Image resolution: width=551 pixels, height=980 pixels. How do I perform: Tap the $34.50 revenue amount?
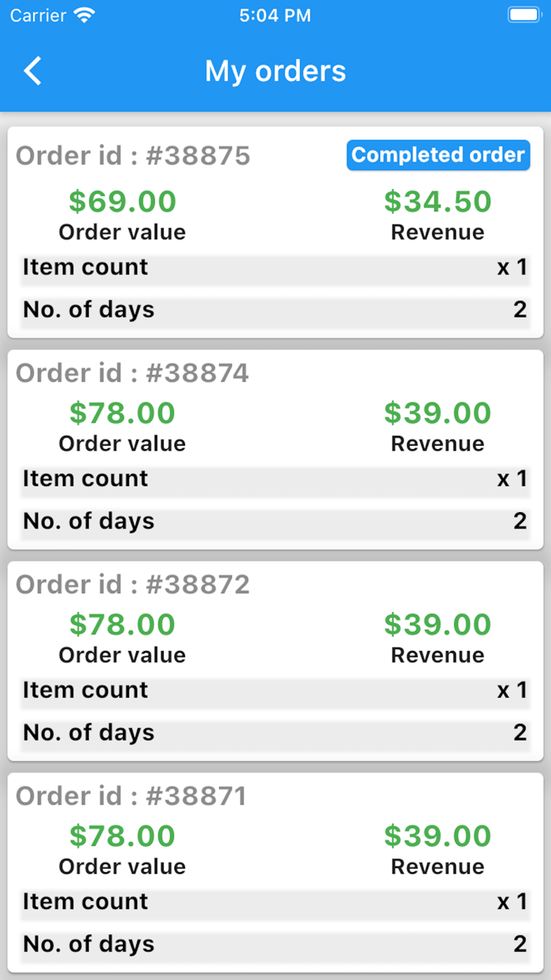pyautogui.click(x=438, y=202)
